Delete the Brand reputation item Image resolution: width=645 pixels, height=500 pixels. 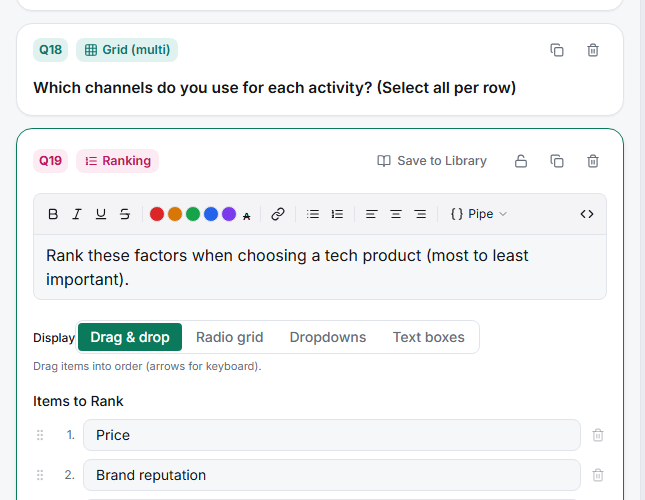[598, 475]
